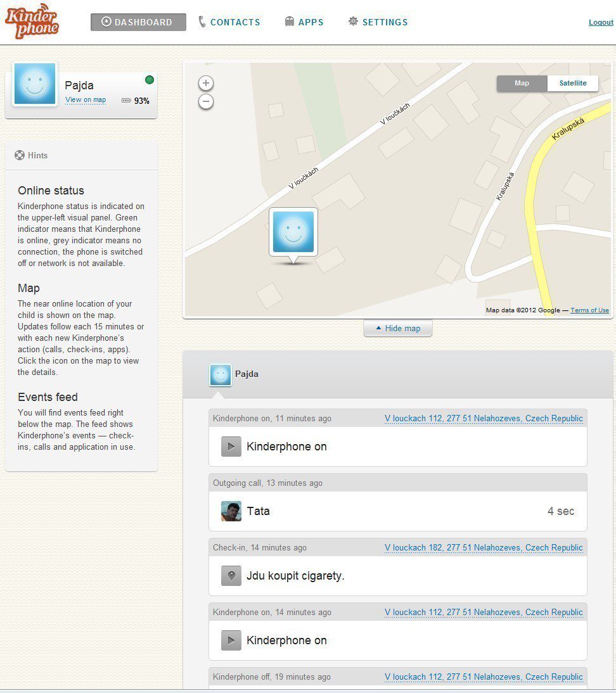Image resolution: width=616 pixels, height=693 pixels.
Task: Click the 'Events feed' hint heading
Action: pyautogui.click(x=48, y=397)
